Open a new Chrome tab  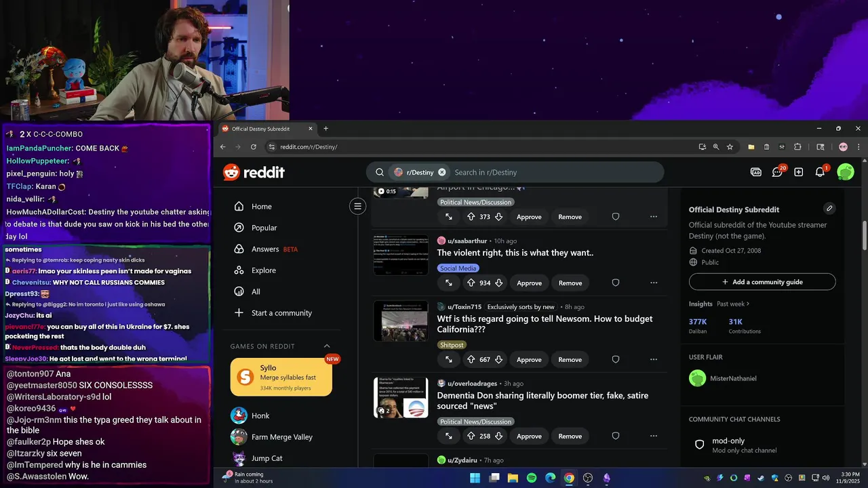tap(326, 129)
